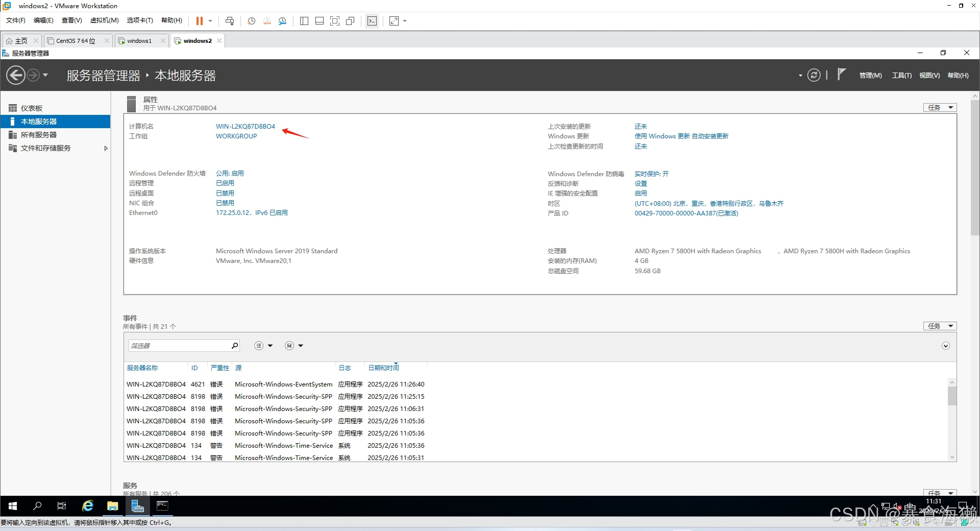The image size is (980, 531).
Task: Expand the events filter panel chevron
Action: coord(946,346)
